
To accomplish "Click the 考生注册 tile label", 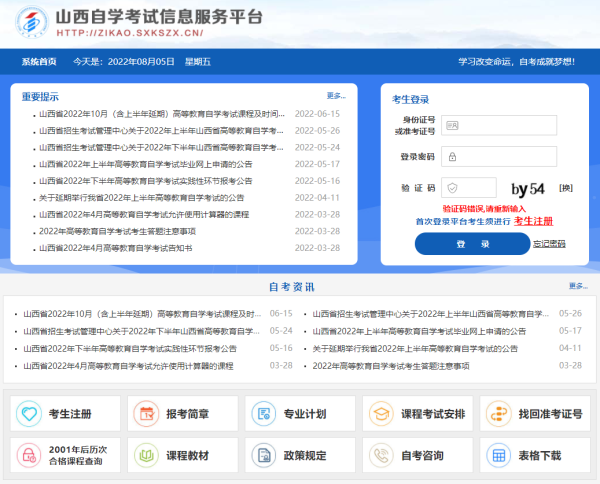I will click(70, 414).
